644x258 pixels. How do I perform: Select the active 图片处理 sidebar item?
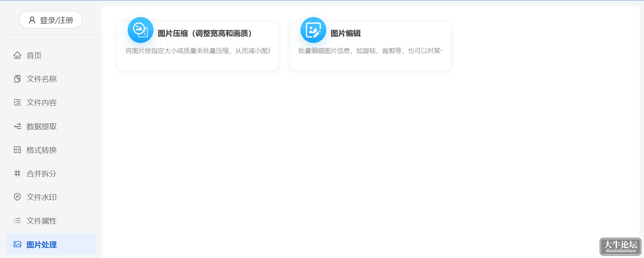(x=51, y=244)
